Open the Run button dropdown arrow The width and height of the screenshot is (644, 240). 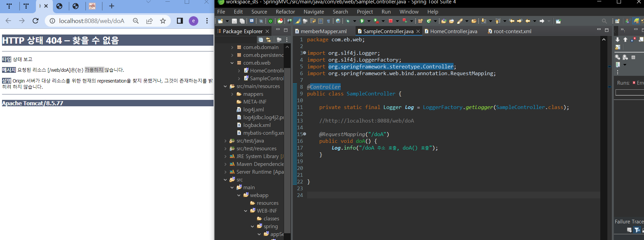click(x=369, y=21)
